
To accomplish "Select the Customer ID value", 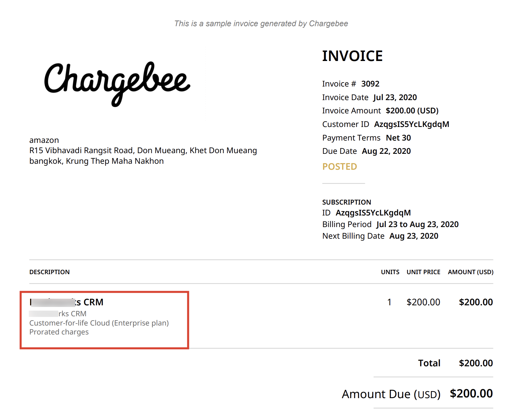I will click(x=411, y=124).
